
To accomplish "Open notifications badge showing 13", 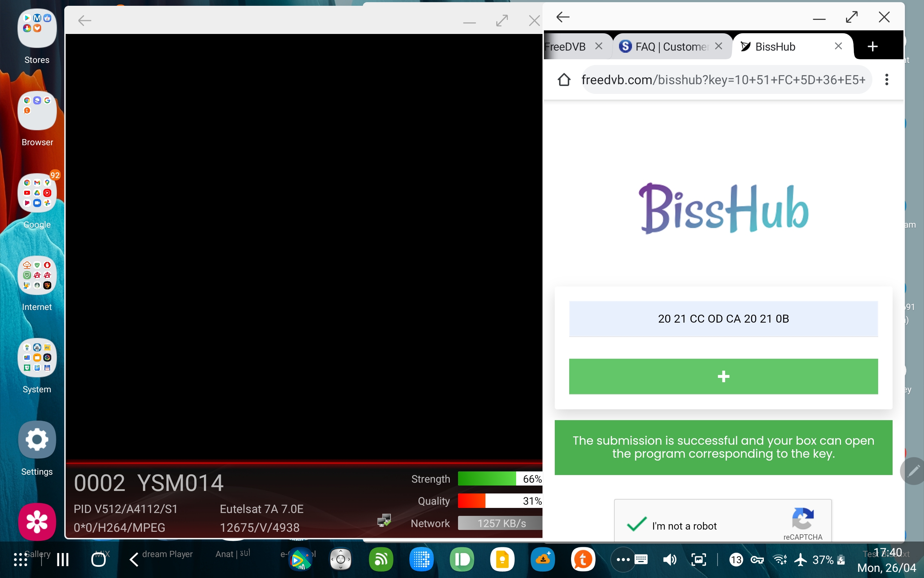I will tap(736, 560).
